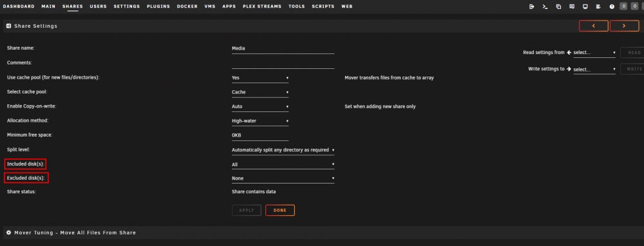Click the Share name input field
The width and height of the screenshot is (644, 246).
pos(283,48)
